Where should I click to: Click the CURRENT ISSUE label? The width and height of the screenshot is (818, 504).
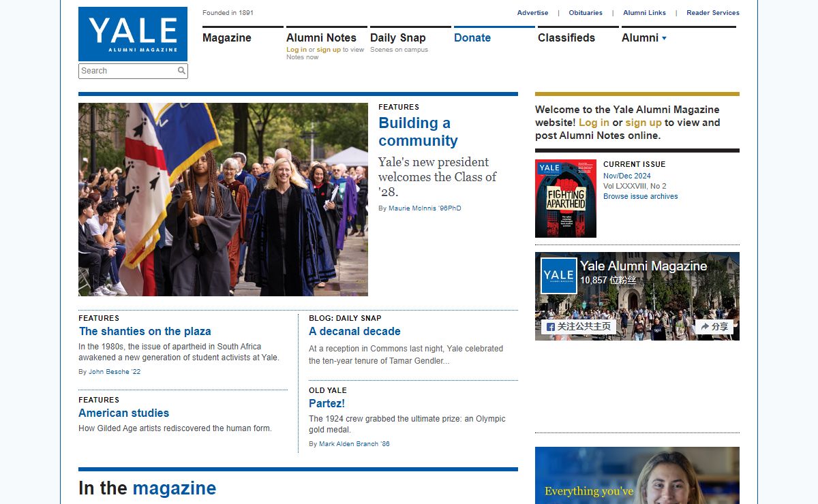click(x=635, y=164)
